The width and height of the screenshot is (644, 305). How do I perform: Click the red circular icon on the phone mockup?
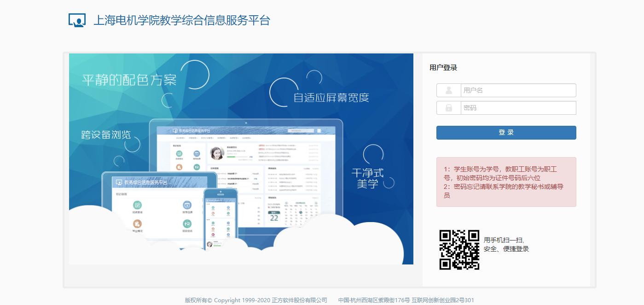tap(213, 235)
